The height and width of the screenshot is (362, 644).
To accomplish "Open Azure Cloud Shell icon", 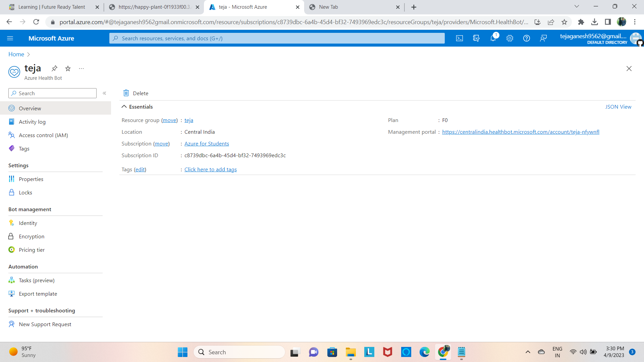I will [460, 39].
